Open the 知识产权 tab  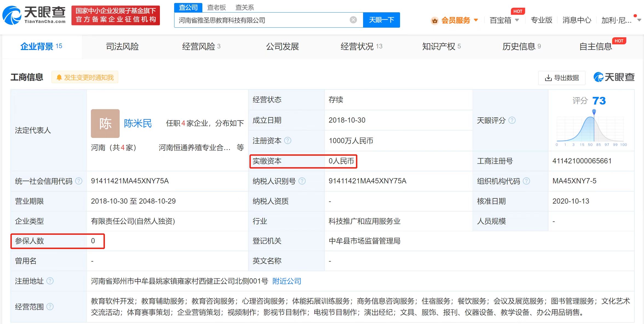coord(438,46)
